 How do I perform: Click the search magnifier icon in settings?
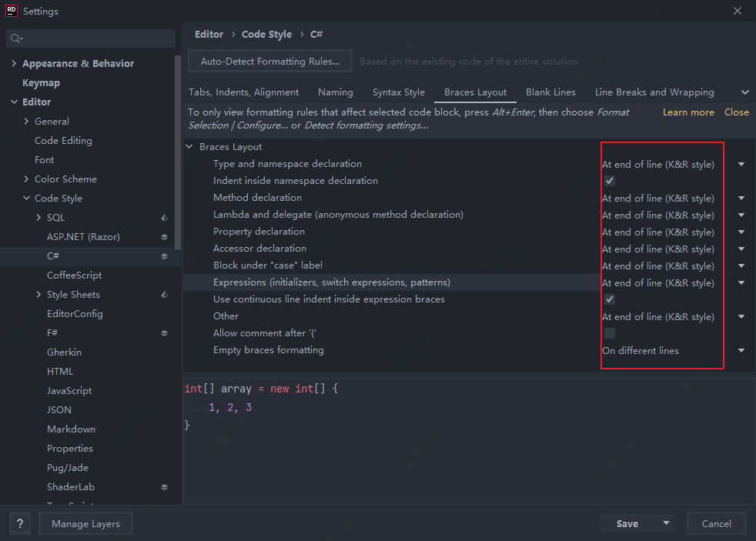pyautogui.click(x=16, y=38)
